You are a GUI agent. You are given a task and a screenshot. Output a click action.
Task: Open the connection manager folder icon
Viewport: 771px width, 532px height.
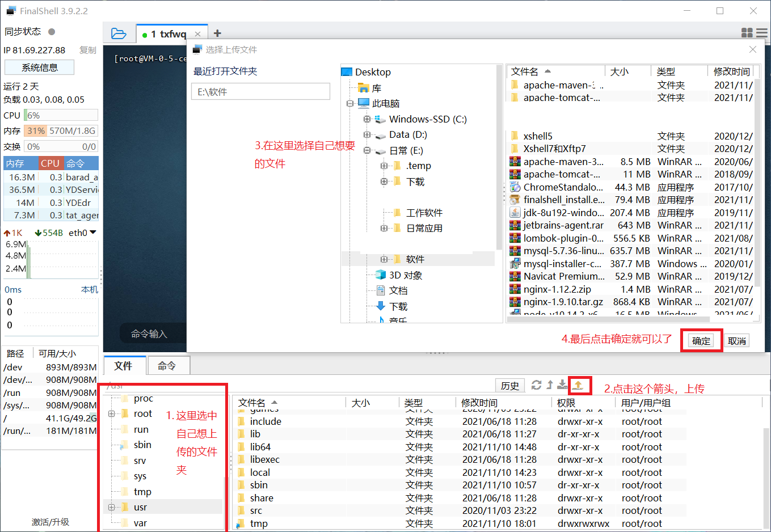[x=119, y=33]
